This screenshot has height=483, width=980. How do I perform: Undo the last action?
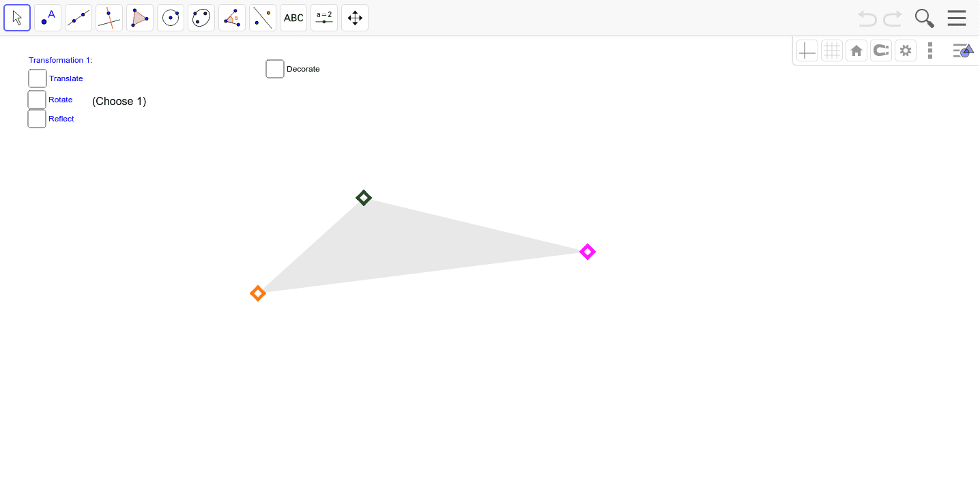pyautogui.click(x=867, y=18)
